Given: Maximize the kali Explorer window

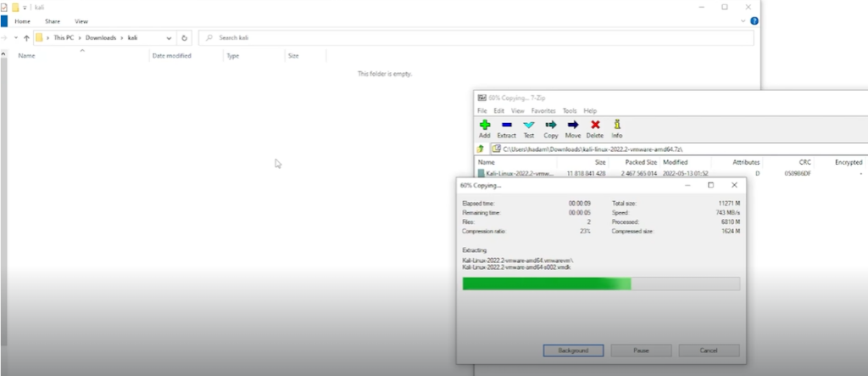Looking at the screenshot, I should (x=725, y=7).
